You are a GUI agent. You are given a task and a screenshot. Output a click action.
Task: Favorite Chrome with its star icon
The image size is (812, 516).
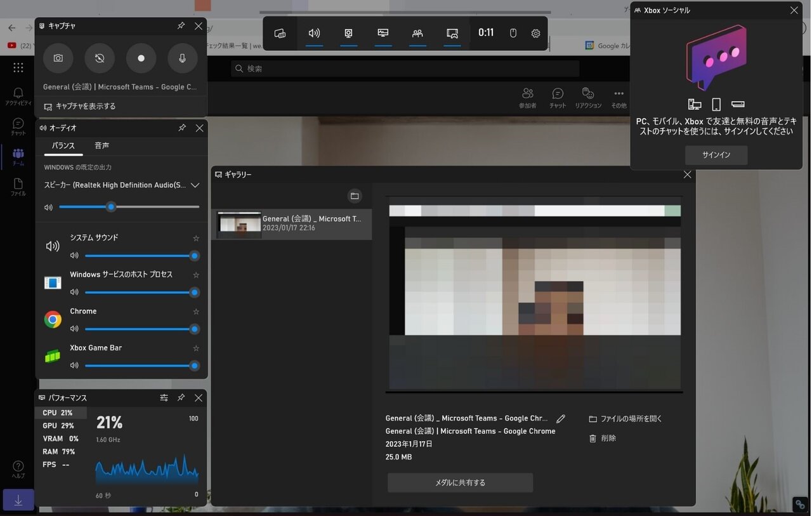tap(196, 312)
